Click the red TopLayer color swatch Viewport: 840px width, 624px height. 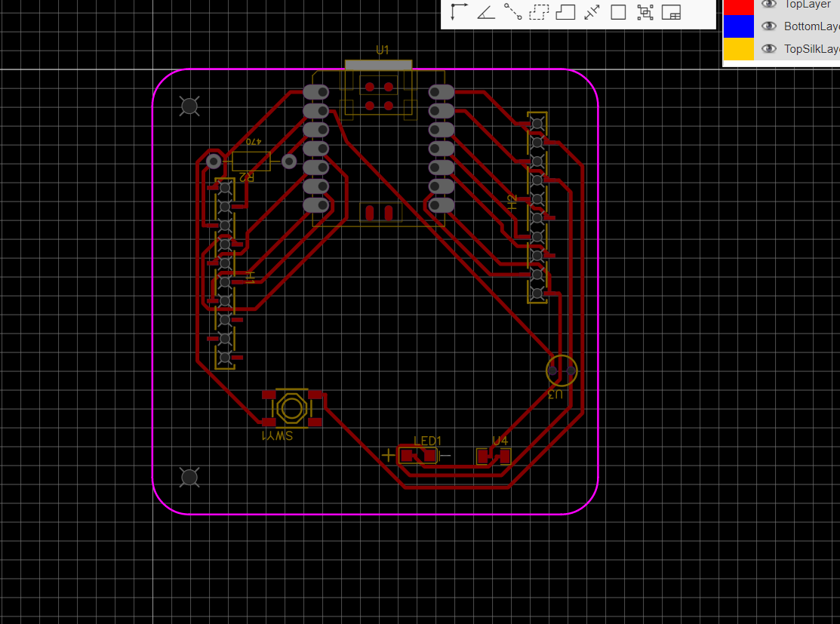739,7
